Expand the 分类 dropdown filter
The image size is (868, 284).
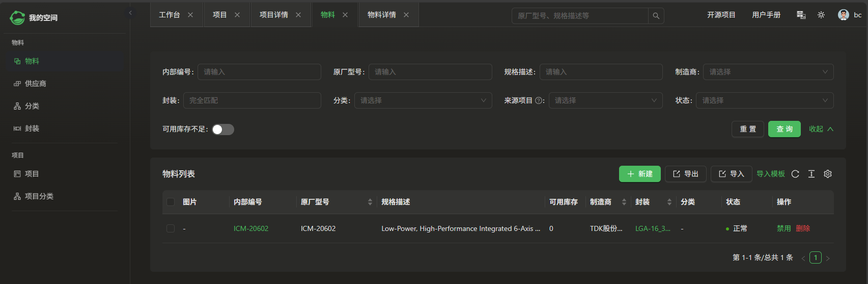point(423,100)
